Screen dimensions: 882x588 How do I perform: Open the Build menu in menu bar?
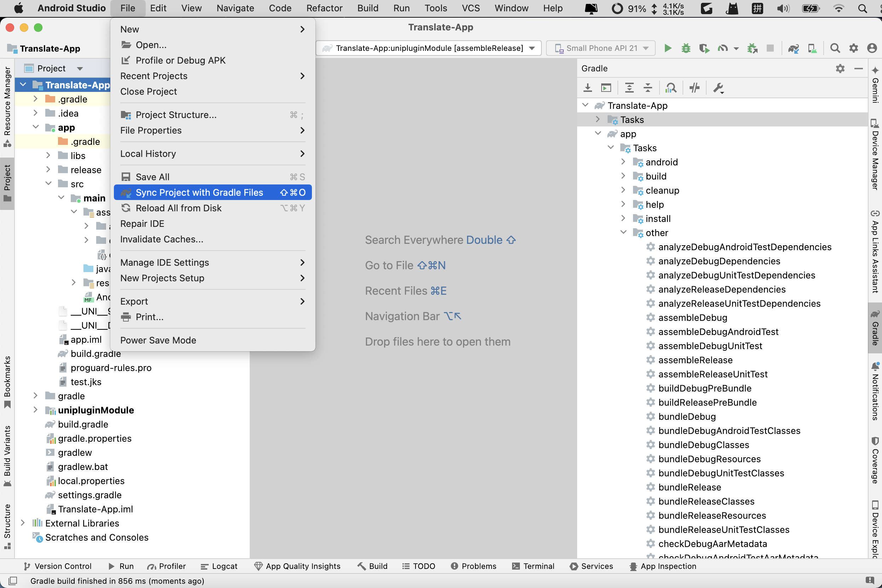[368, 8]
